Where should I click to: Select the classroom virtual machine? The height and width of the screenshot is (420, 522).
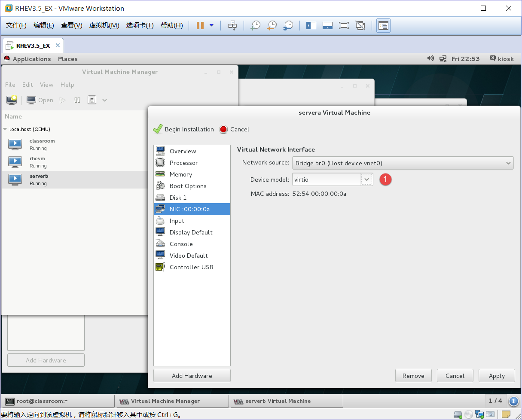(75, 144)
